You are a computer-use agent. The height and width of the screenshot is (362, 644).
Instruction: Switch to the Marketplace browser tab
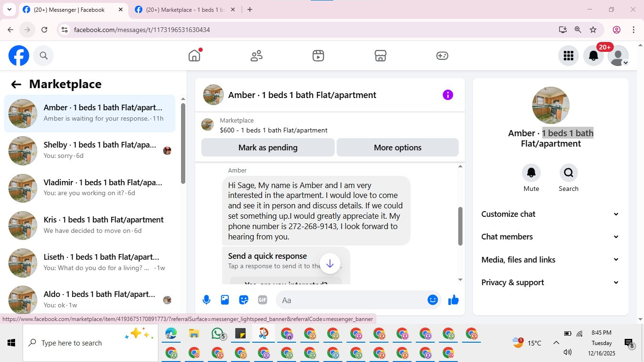(184, 9)
